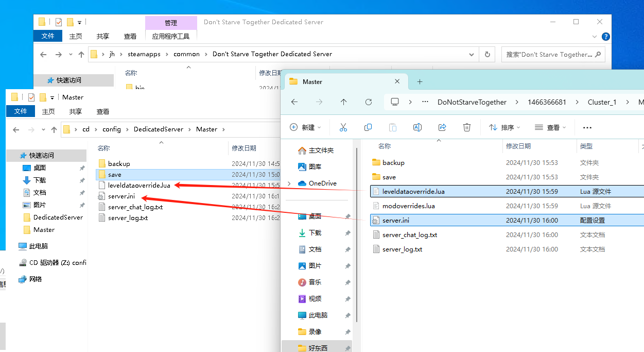Click back arrow in Dedicated Server window
The height and width of the screenshot is (352, 644).
click(43, 54)
